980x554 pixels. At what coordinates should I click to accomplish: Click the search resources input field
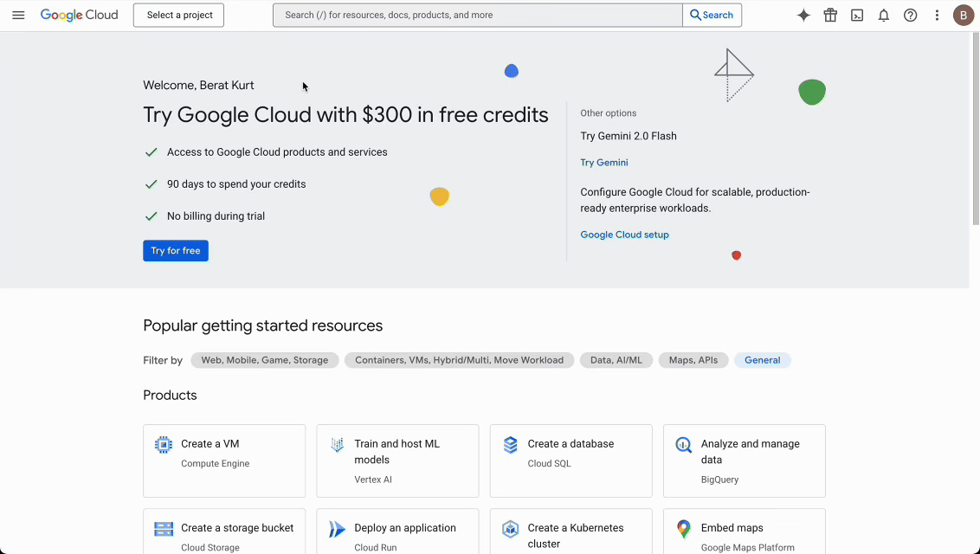(x=477, y=15)
